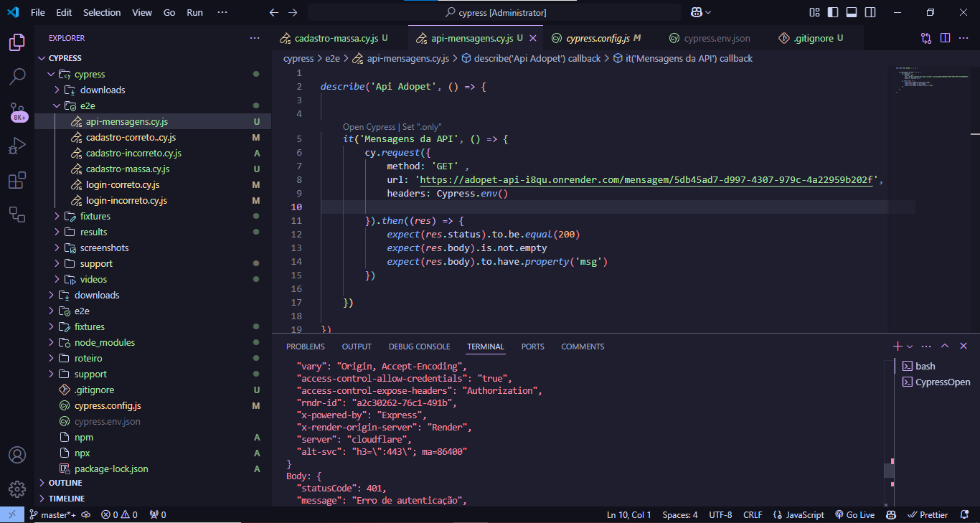
Task: Click the Spaces: 4 indentation setting
Action: tap(679, 514)
